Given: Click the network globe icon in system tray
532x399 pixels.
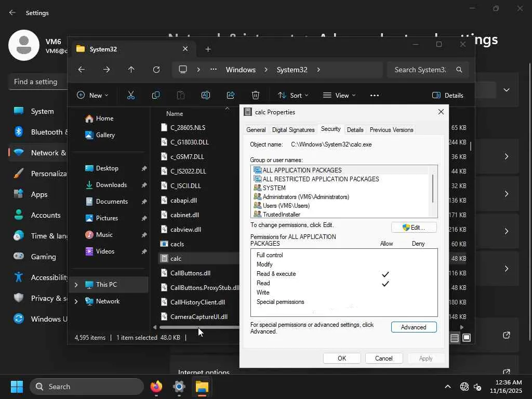Looking at the screenshot, I should (x=464, y=387).
